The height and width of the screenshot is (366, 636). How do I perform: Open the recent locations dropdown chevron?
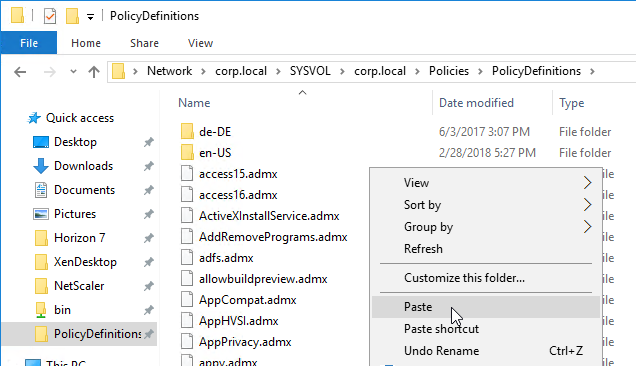pyautogui.click(x=73, y=72)
